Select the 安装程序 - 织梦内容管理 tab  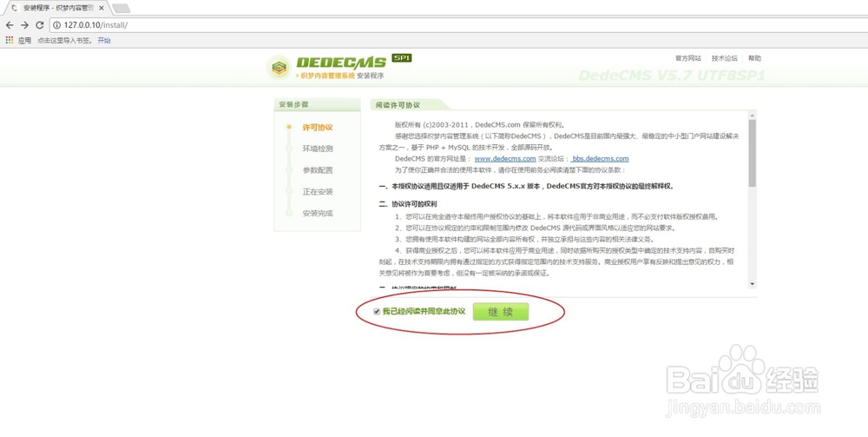click(x=56, y=8)
